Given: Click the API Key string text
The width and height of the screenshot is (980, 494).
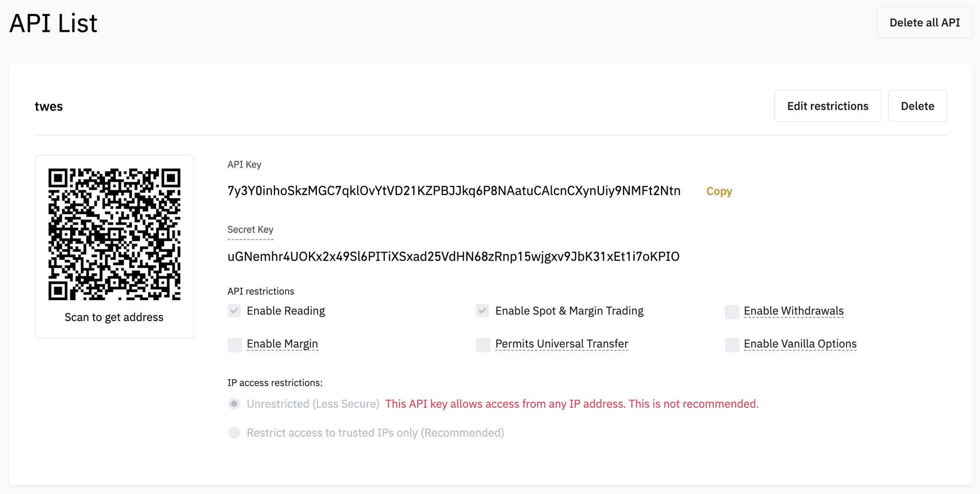Looking at the screenshot, I should (454, 191).
